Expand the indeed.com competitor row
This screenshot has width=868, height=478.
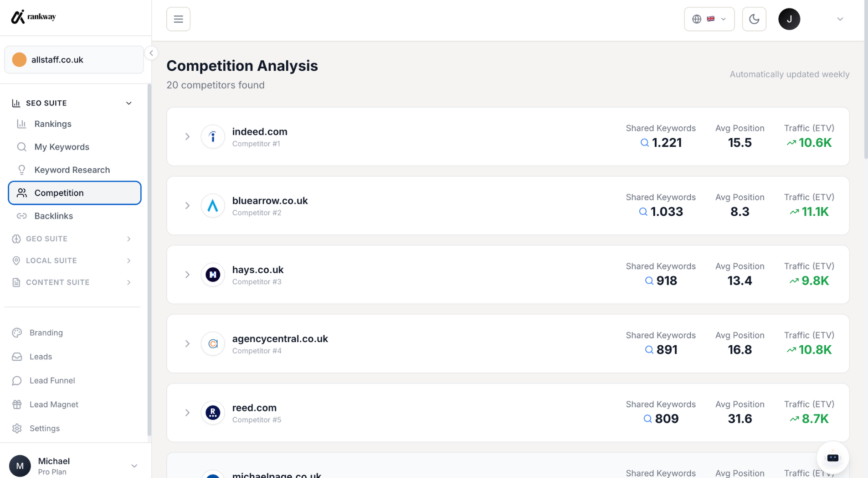click(187, 136)
